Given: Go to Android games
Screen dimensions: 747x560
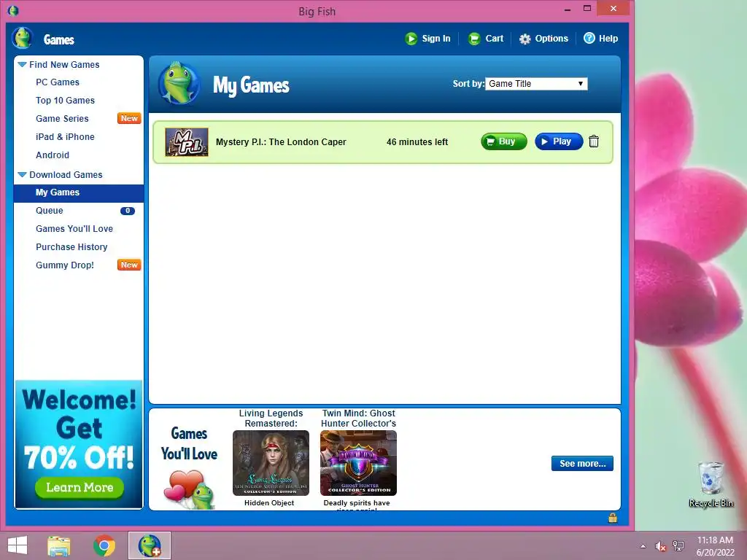Looking at the screenshot, I should tap(53, 155).
